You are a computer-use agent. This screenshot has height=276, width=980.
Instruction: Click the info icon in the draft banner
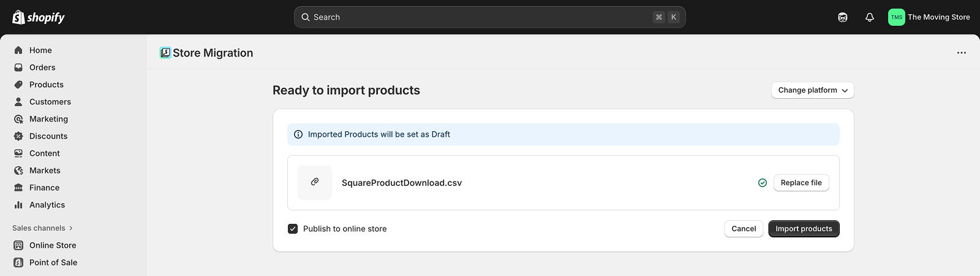298,134
